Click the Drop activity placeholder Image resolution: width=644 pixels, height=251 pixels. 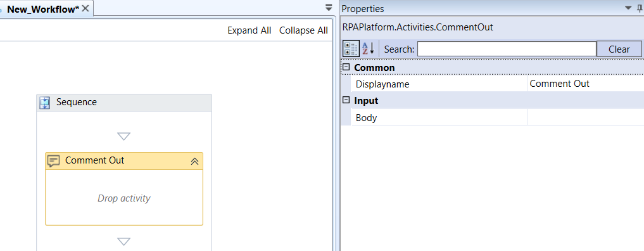tap(124, 198)
